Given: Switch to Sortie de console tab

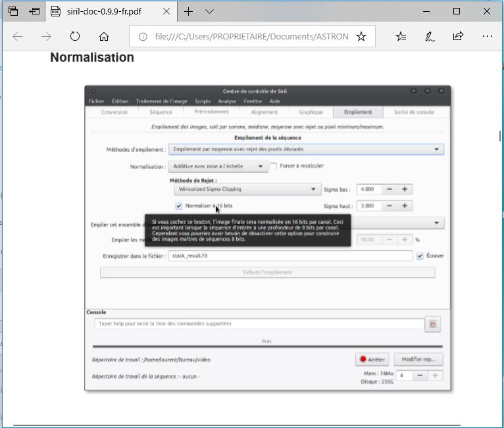Looking at the screenshot, I should tap(414, 112).
